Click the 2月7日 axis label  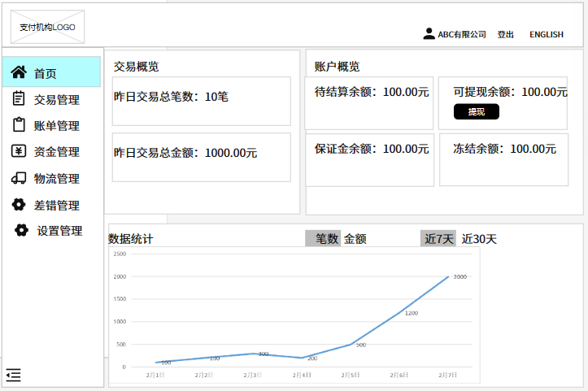coord(448,375)
